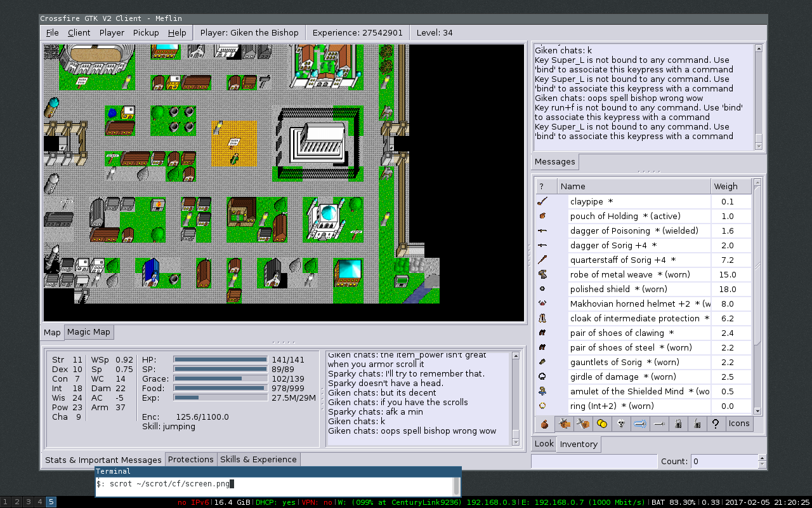812x508 pixels.
Task: Click the command entry field left of Count
Action: click(x=594, y=462)
